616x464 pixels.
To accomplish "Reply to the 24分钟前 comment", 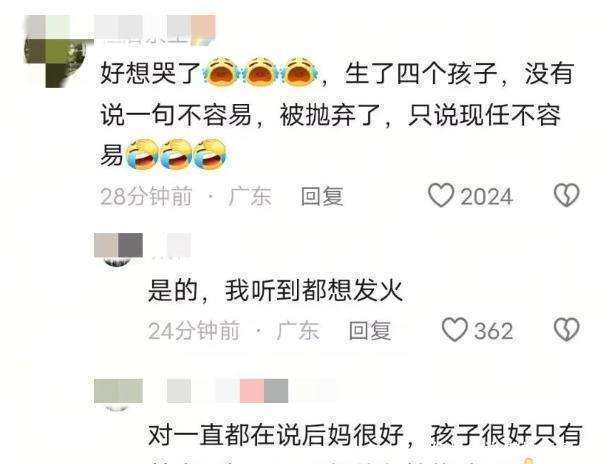I will (x=370, y=330).
